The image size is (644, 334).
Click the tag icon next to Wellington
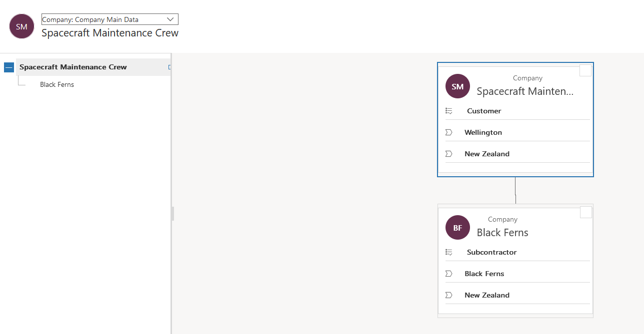pos(449,132)
